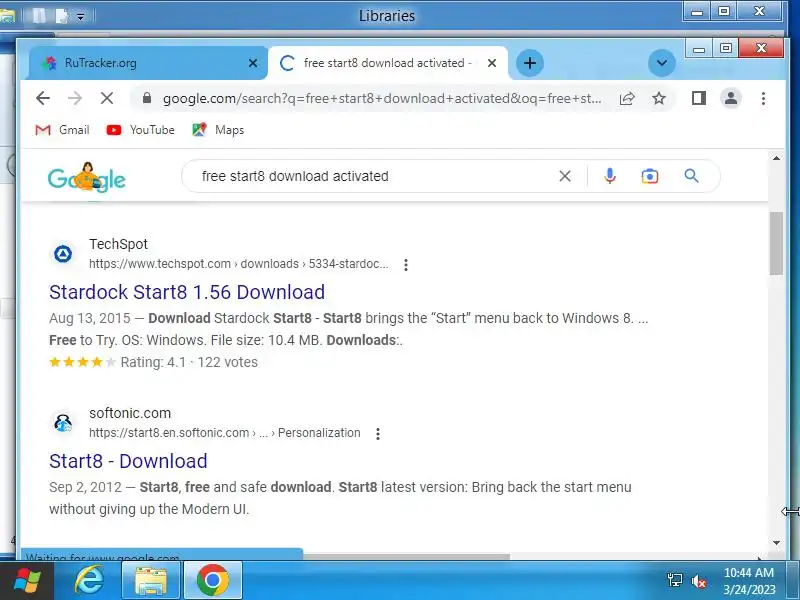Stop loading the page
Screen dimensions: 800x600
click(x=107, y=98)
